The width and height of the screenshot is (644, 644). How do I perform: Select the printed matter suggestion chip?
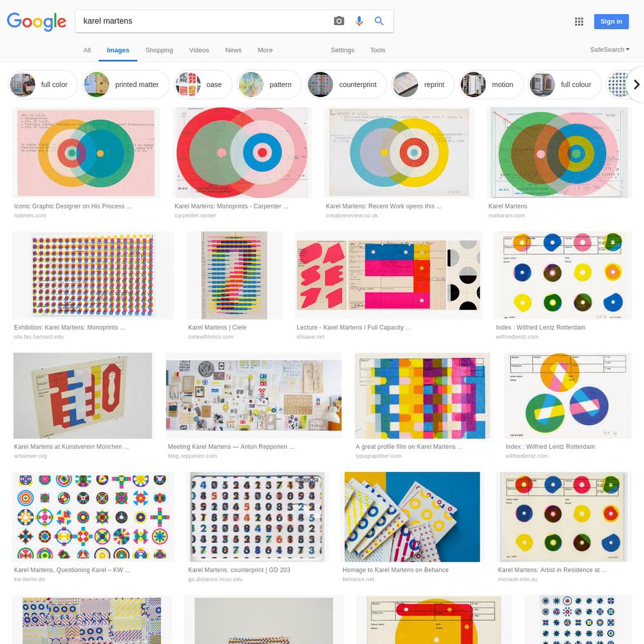126,84
